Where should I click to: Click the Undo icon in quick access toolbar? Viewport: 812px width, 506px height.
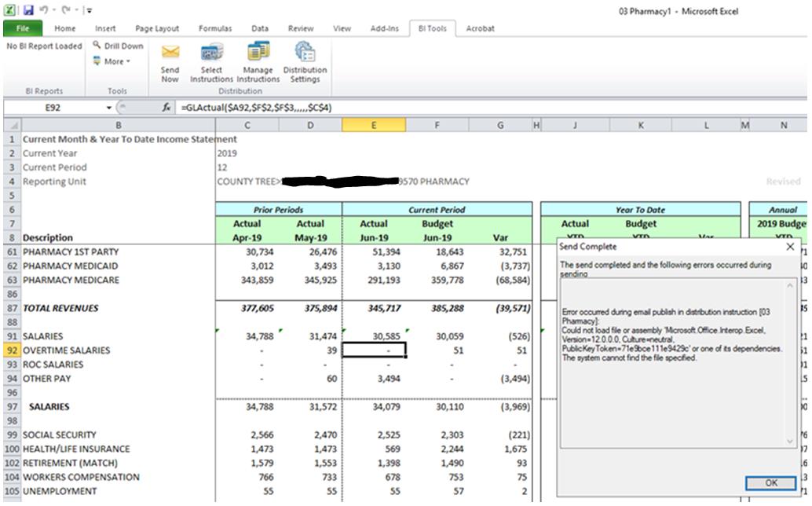point(43,10)
